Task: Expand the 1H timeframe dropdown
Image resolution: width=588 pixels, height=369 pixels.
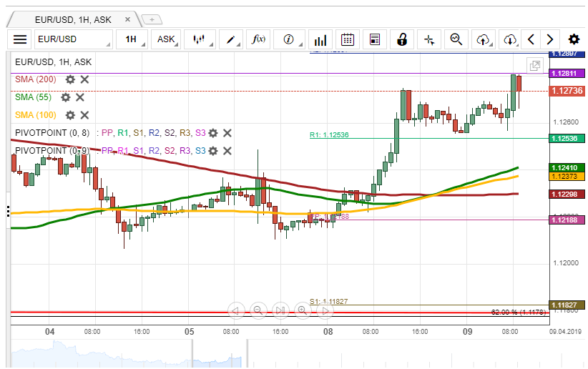Action: tap(132, 39)
